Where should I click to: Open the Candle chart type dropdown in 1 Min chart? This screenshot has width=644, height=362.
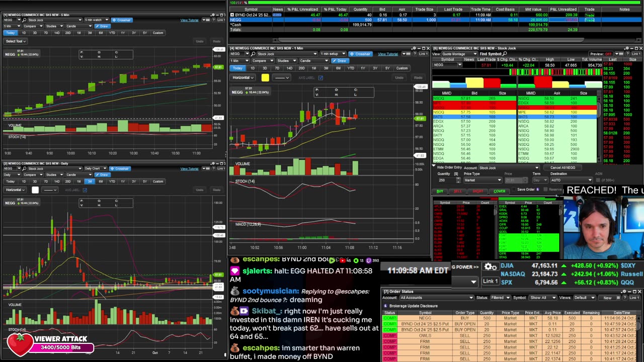tap(315, 60)
